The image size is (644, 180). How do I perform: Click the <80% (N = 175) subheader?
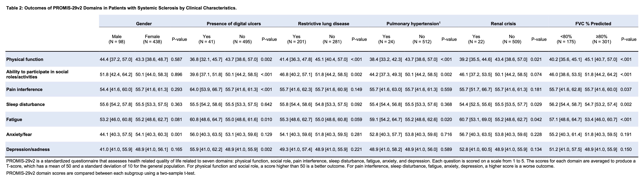[x=566, y=39]
